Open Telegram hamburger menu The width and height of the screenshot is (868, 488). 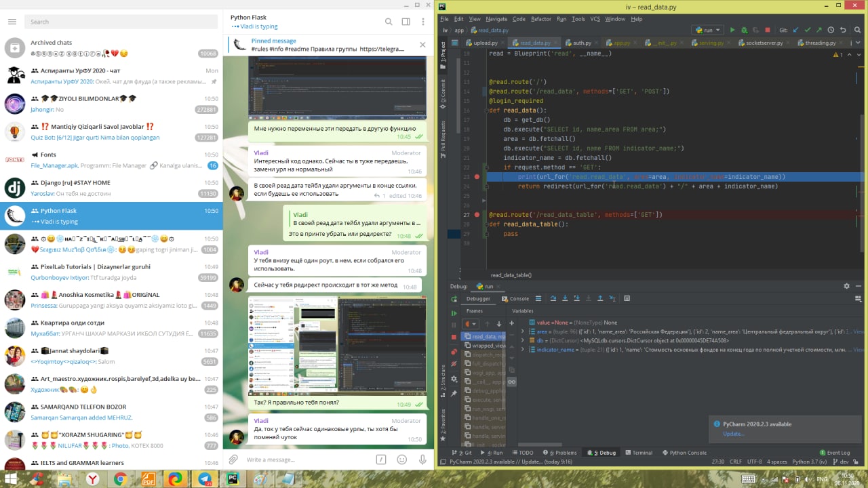point(12,22)
